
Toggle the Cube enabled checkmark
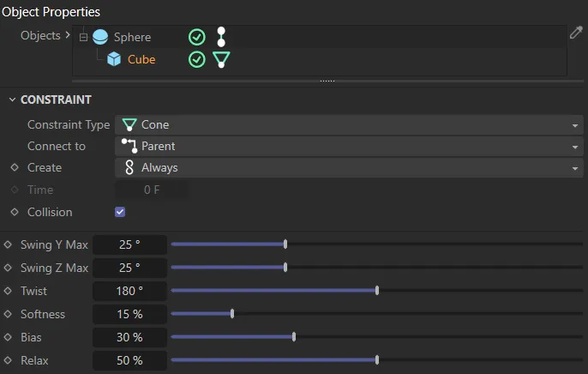click(x=196, y=59)
